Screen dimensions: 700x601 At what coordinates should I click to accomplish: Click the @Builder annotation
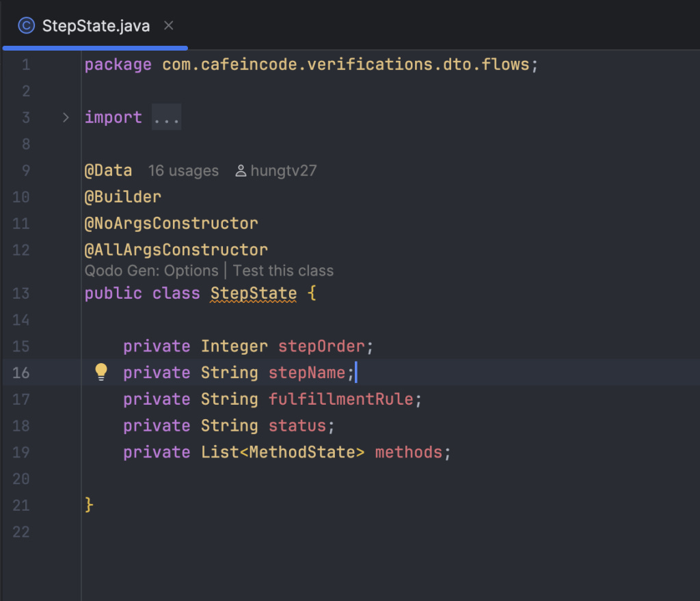(x=123, y=197)
